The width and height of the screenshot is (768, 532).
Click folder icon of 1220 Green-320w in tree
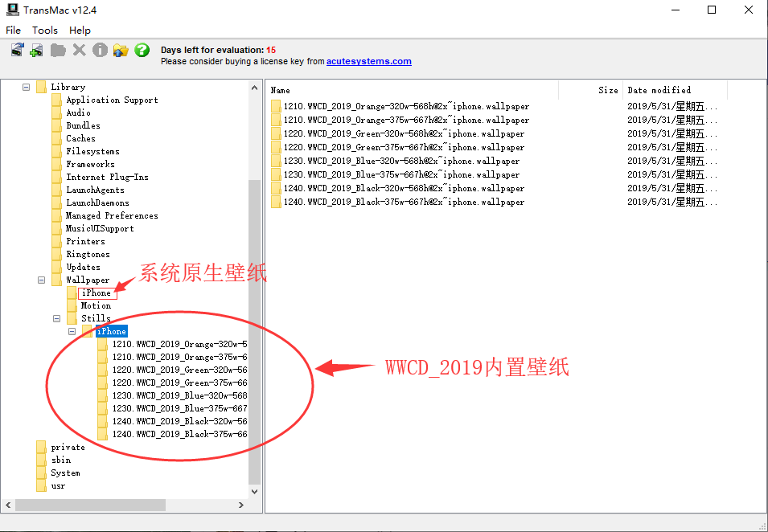tap(103, 370)
